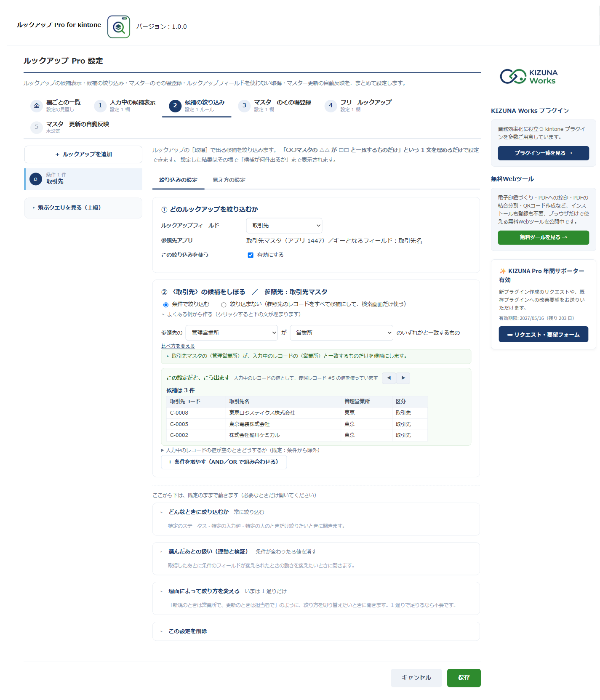The image size is (600, 700).
Task: Open 無料ツールを見る link button
Action: tap(543, 237)
